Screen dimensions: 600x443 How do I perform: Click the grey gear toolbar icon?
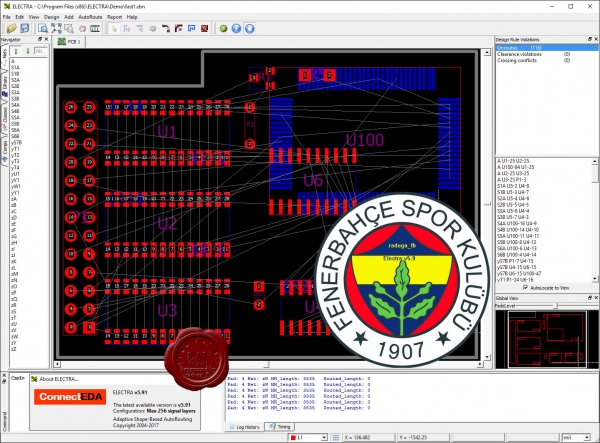point(153,29)
